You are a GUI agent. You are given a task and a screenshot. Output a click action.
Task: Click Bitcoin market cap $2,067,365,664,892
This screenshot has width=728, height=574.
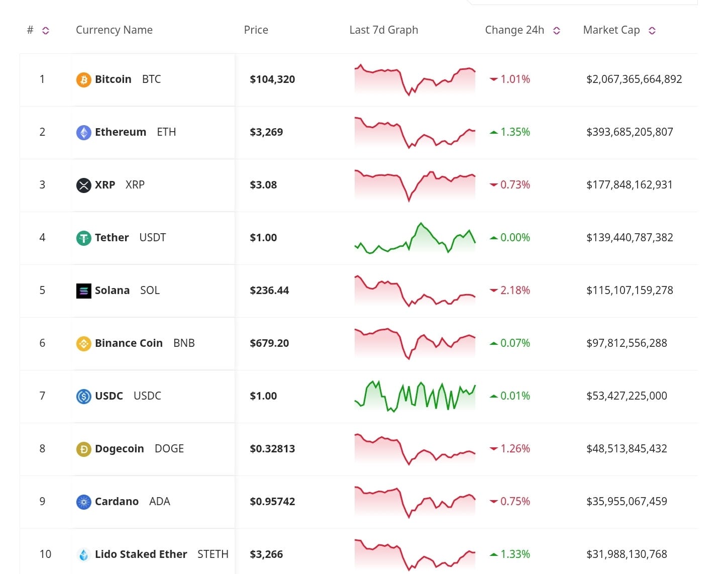click(x=634, y=79)
